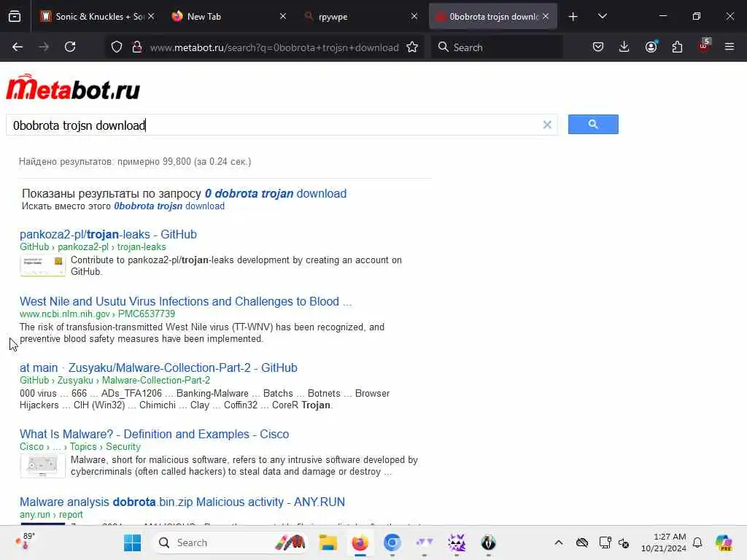Open the Downloads panel
The height and width of the screenshot is (560, 747).
point(624,47)
